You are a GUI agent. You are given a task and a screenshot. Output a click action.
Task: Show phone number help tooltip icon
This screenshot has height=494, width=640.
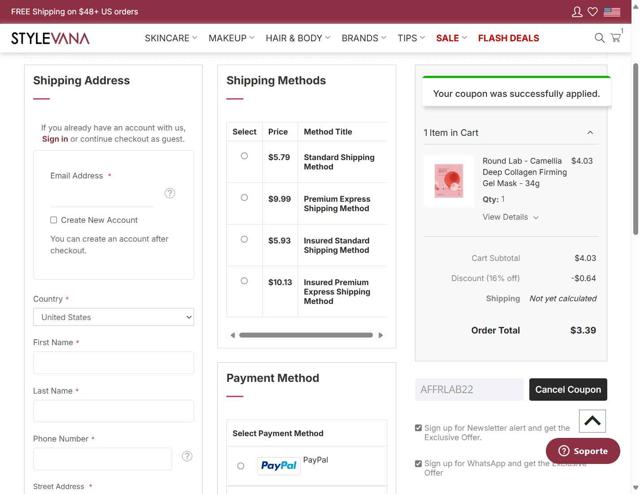pyautogui.click(x=187, y=456)
